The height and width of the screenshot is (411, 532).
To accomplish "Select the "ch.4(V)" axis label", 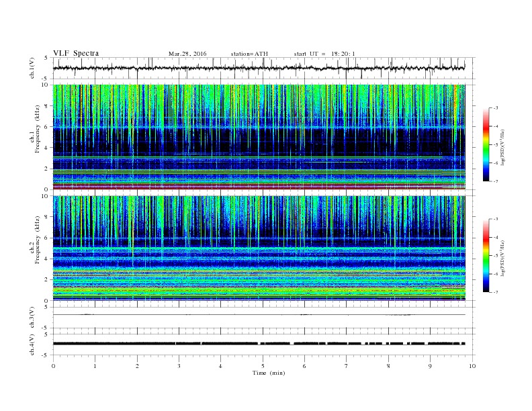I will pos(32,345).
